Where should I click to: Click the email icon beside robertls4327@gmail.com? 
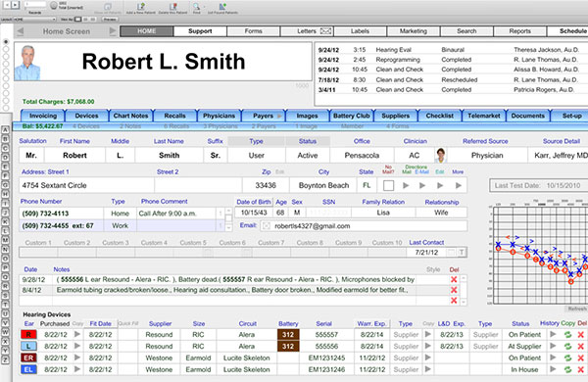tap(267, 226)
